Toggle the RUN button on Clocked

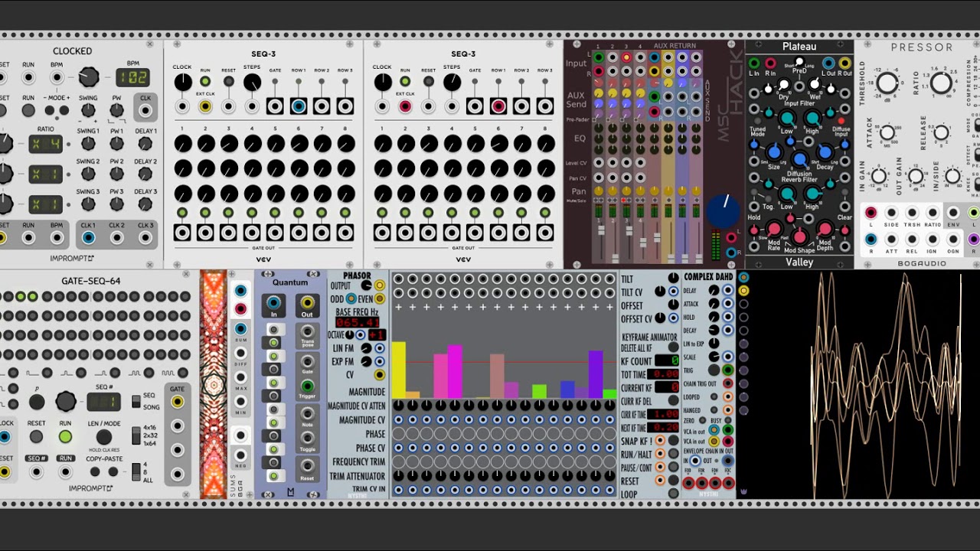pyautogui.click(x=28, y=110)
